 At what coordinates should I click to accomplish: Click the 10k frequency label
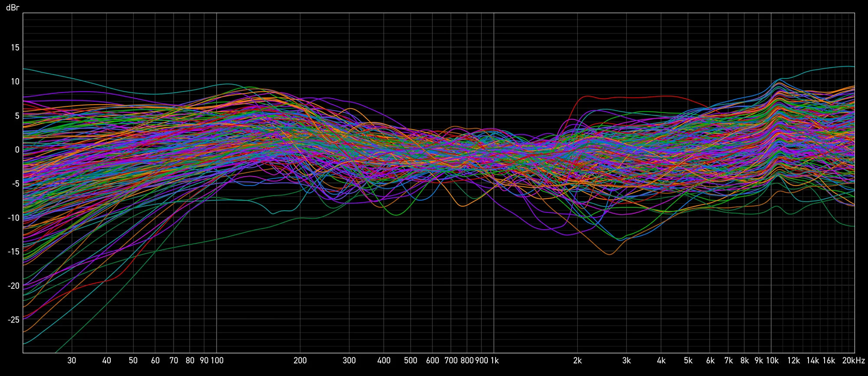click(x=772, y=360)
